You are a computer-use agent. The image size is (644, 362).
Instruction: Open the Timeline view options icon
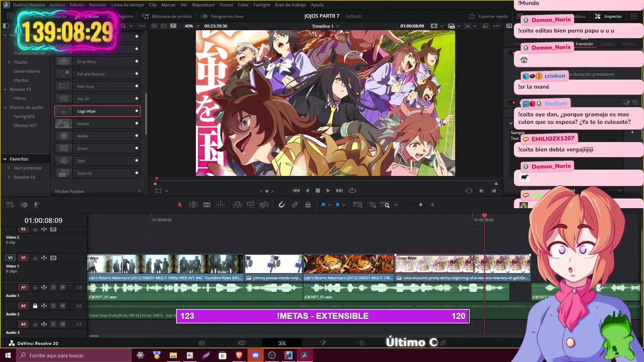(x=10, y=205)
